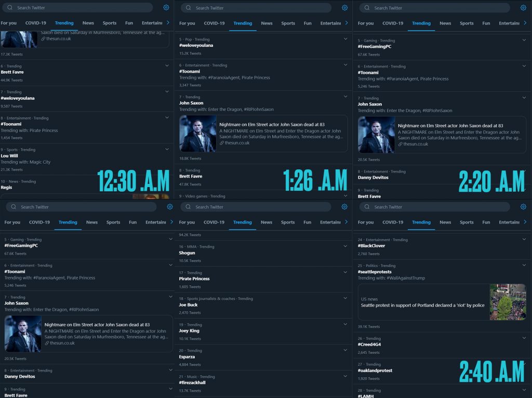Open the #oaklandprotest trend
The width and height of the screenshot is (532, 398).
pos(375,370)
